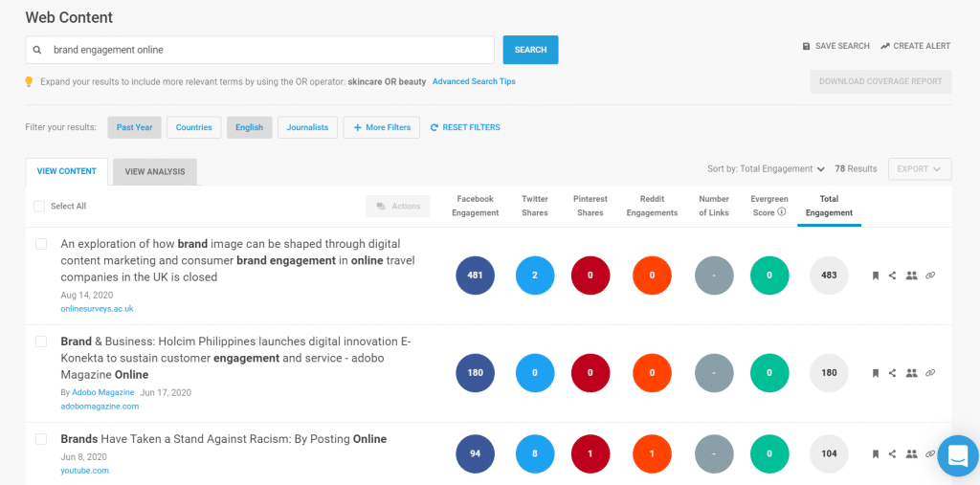Click the skincare OR beauty suggestion text

(x=387, y=82)
